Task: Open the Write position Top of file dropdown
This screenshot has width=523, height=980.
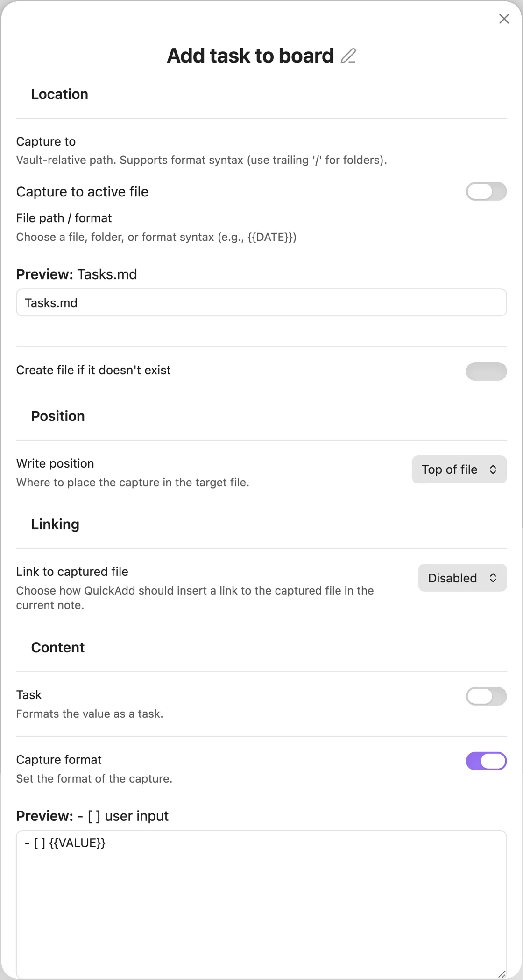Action: pos(459,469)
